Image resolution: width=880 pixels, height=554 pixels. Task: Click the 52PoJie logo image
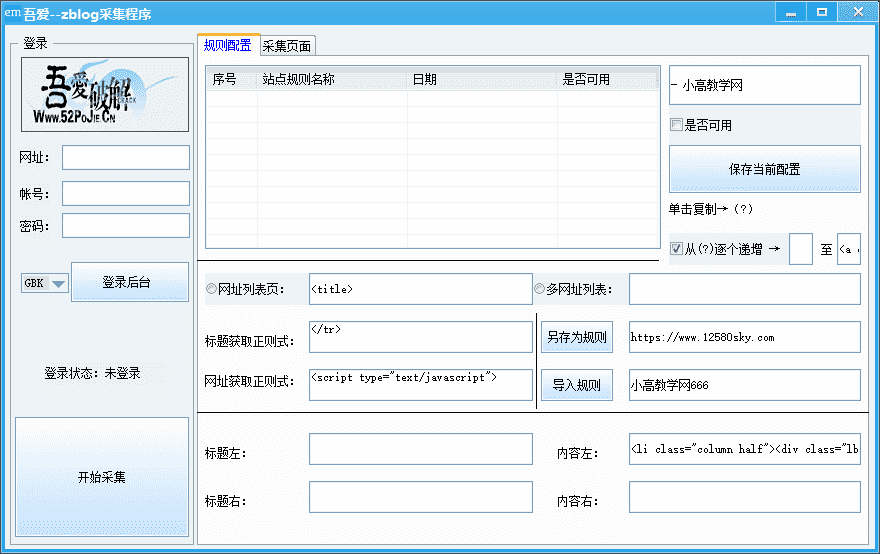[x=104, y=95]
